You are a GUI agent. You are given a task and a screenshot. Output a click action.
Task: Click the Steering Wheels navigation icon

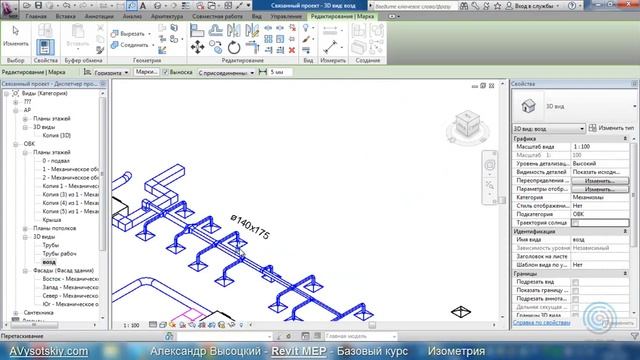[x=489, y=165]
